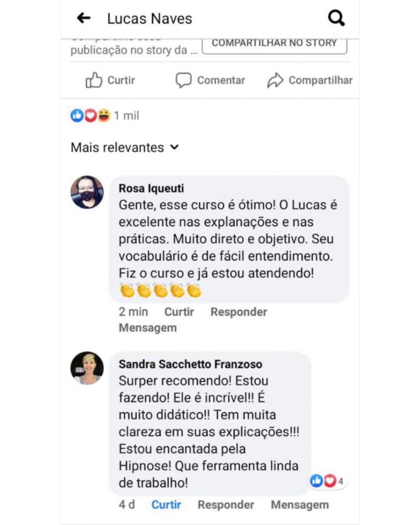Tap the Comentar speech bubble icon
This screenshot has height=525, width=420.
click(x=184, y=80)
